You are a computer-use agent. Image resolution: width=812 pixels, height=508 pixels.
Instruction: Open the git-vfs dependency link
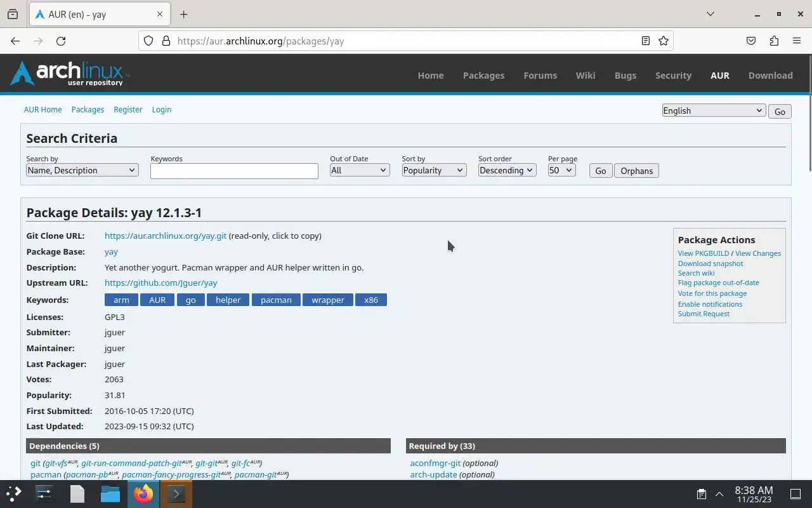(x=61, y=463)
